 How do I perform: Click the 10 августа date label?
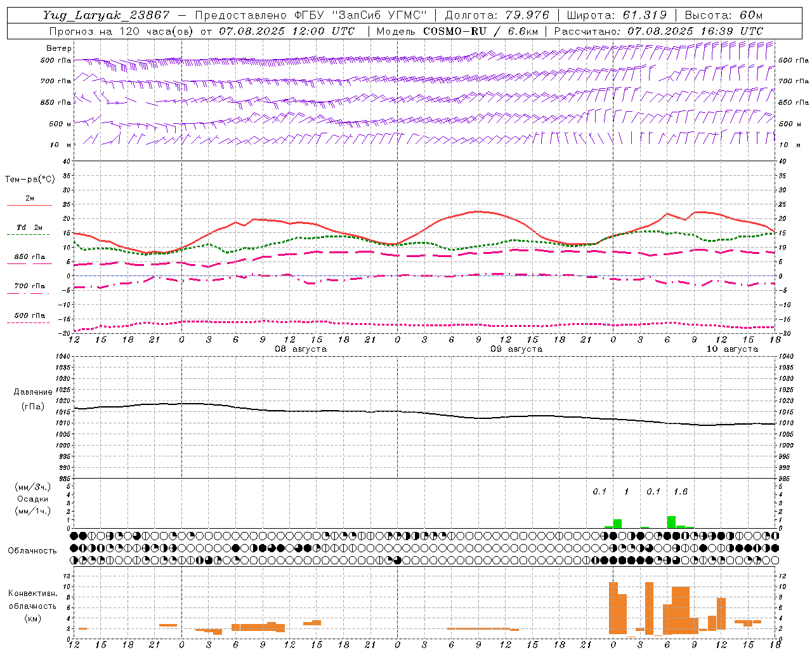tap(732, 349)
